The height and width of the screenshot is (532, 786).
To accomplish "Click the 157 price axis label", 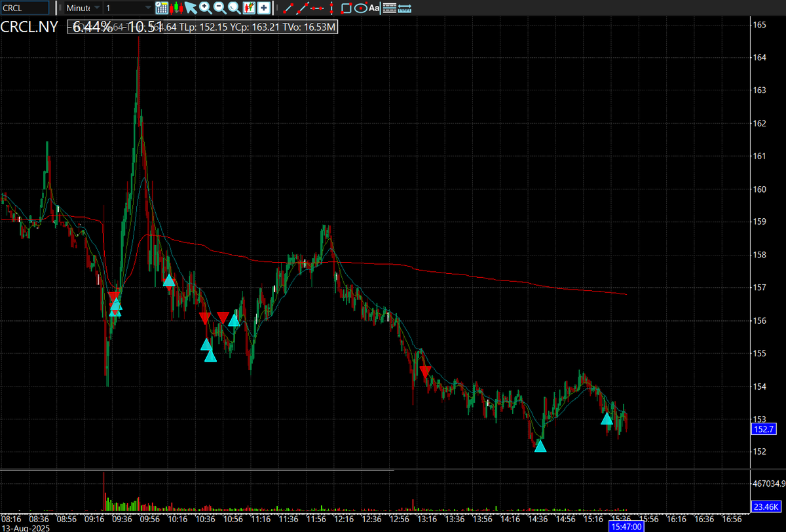I will [760, 288].
